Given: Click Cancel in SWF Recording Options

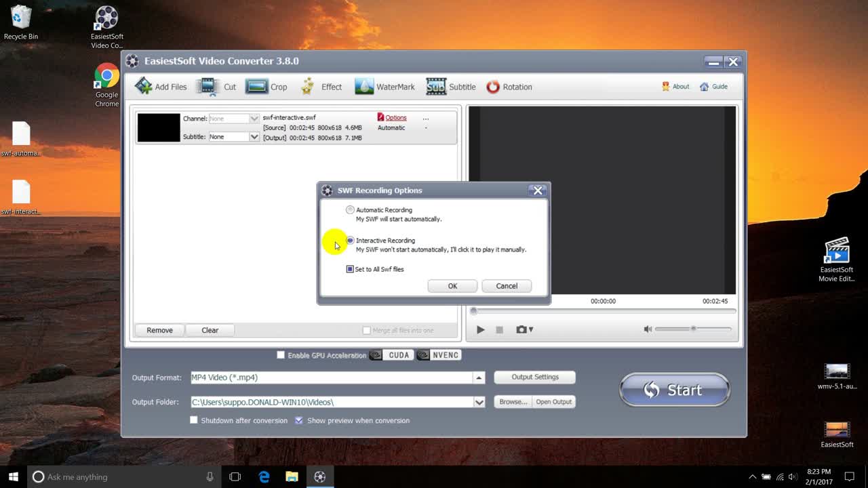Looking at the screenshot, I should [x=507, y=286].
